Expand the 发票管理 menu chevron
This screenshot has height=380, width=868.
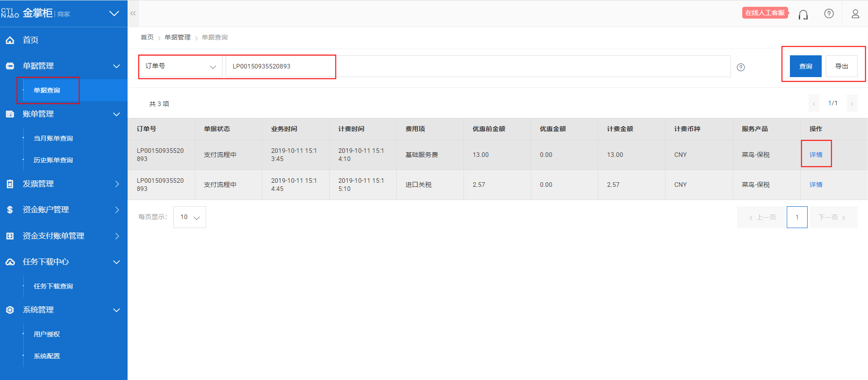(x=117, y=184)
